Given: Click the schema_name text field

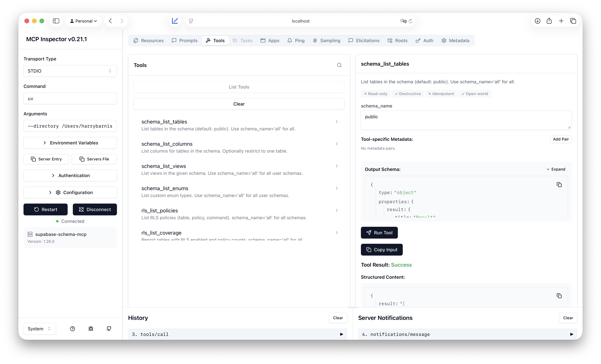Looking at the screenshot, I should click(x=466, y=120).
